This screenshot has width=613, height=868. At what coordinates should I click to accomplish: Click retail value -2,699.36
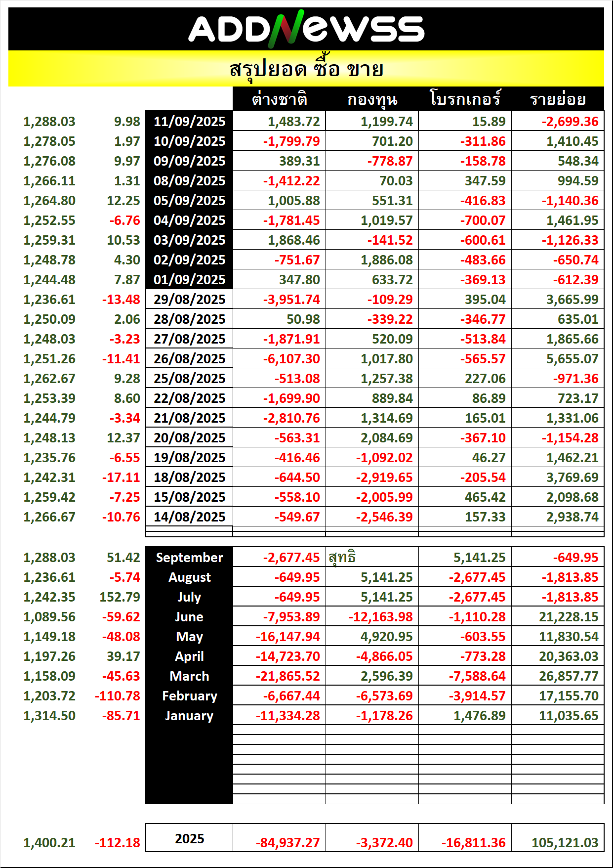click(x=570, y=121)
